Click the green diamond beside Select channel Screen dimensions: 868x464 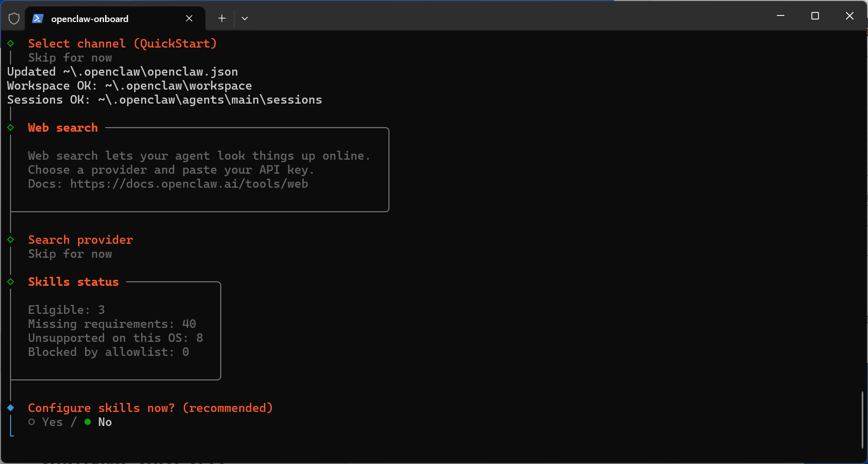11,44
